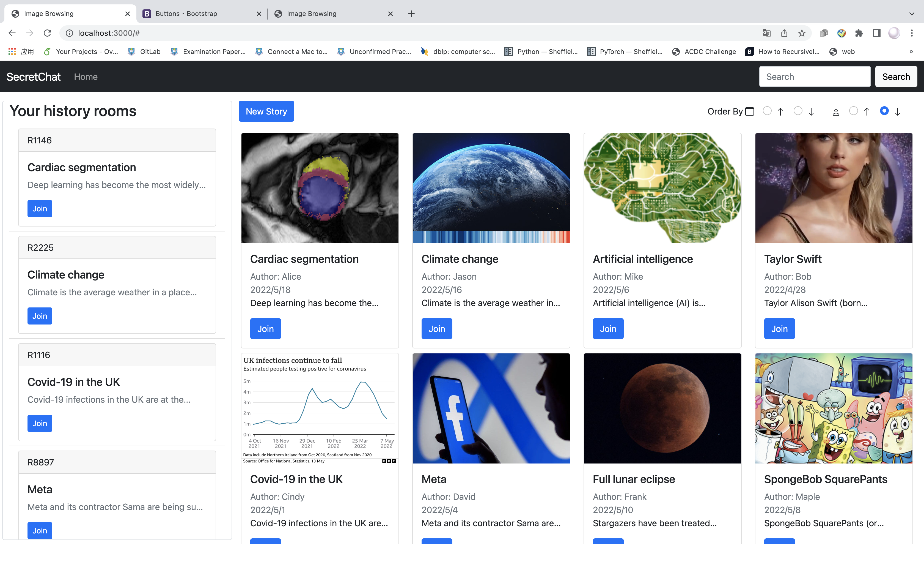This screenshot has width=924, height=578.
Task: Click the gray overlapping-pages extension icon
Action: click(x=824, y=33)
